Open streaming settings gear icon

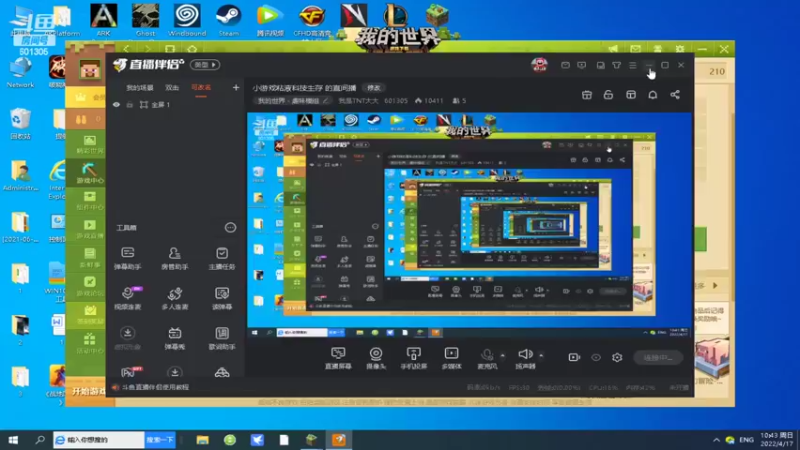pyautogui.click(x=617, y=357)
